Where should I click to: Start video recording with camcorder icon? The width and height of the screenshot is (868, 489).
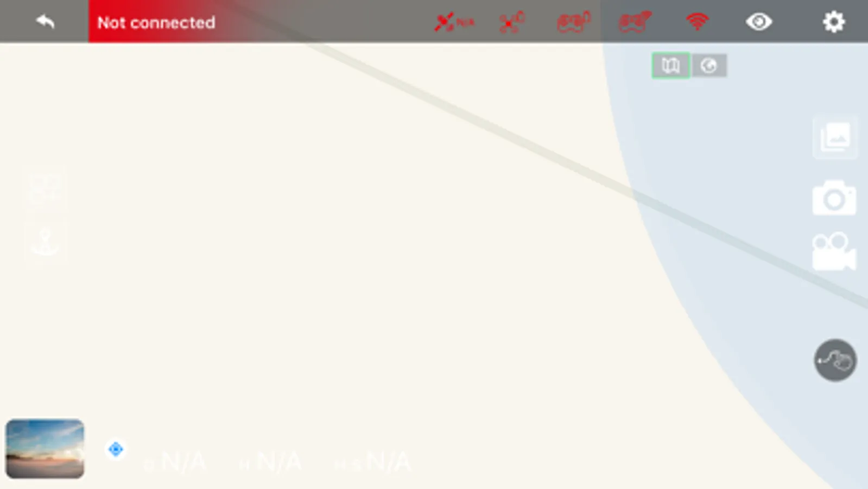[834, 252]
